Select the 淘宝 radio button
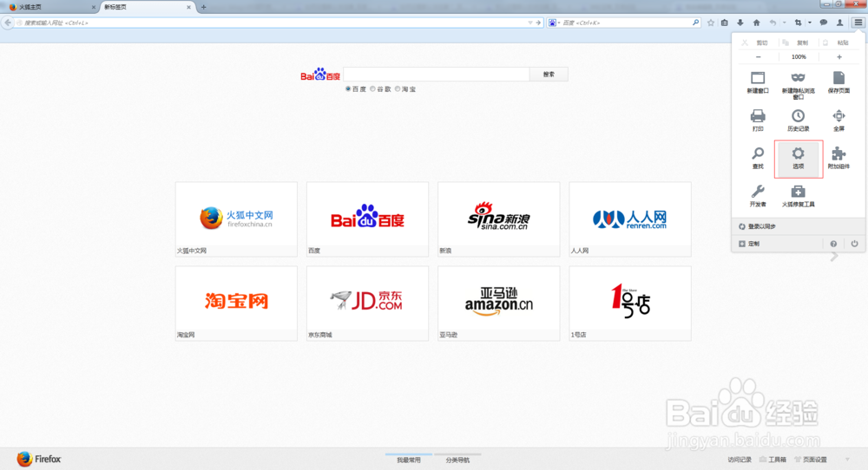This screenshot has width=868, height=470. [x=398, y=88]
